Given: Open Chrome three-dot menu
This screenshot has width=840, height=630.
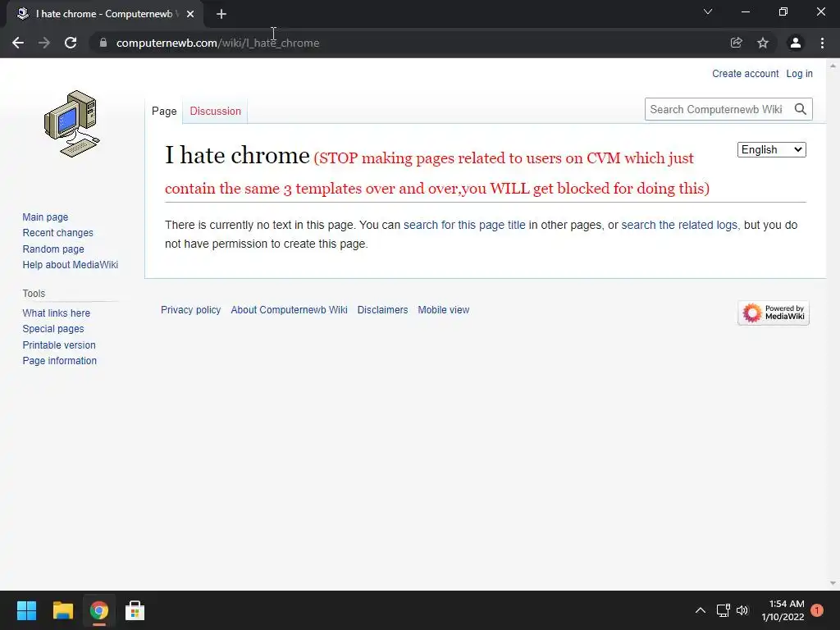Looking at the screenshot, I should point(822,43).
